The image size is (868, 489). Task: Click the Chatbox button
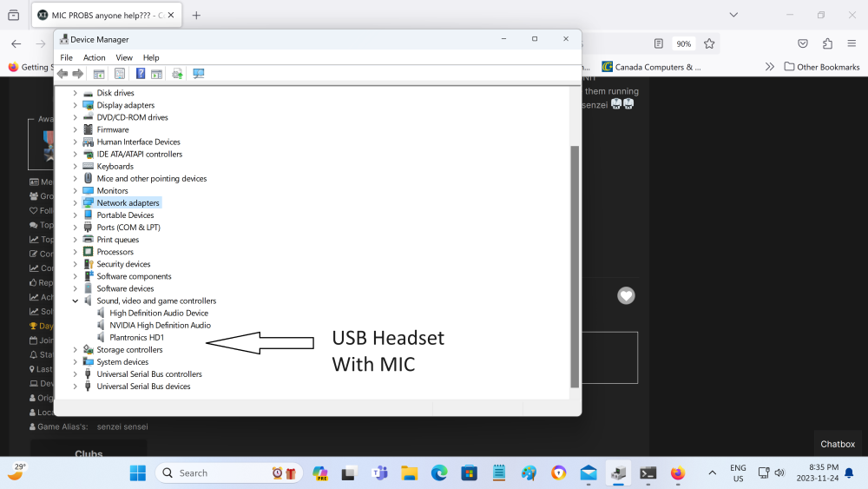(x=838, y=444)
